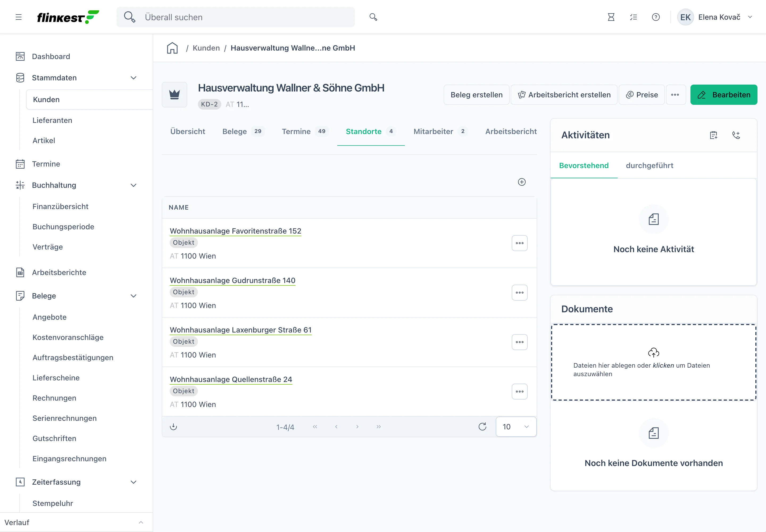
Task: Open options for Laxenburger Straße 61 row
Action: (x=519, y=342)
